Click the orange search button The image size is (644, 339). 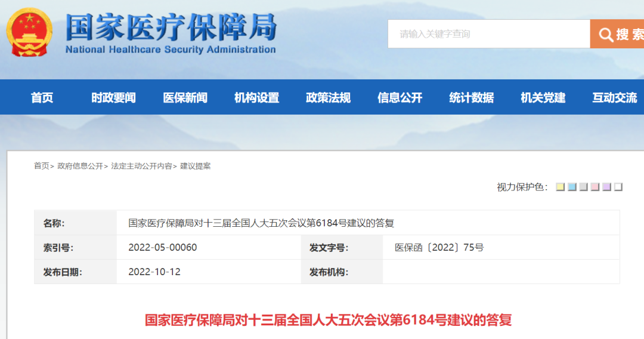coord(617,33)
